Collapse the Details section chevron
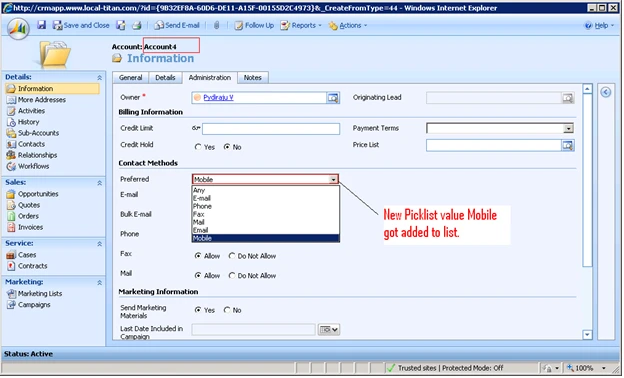 click(x=99, y=78)
